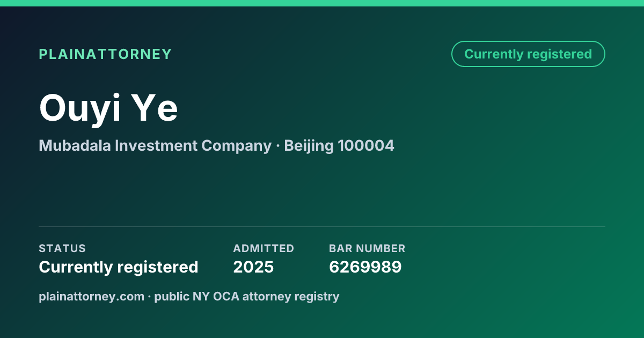Screen dimensions: 644x338
Task: Open the plainattorney.com footer link
Action: click(91, 296)
